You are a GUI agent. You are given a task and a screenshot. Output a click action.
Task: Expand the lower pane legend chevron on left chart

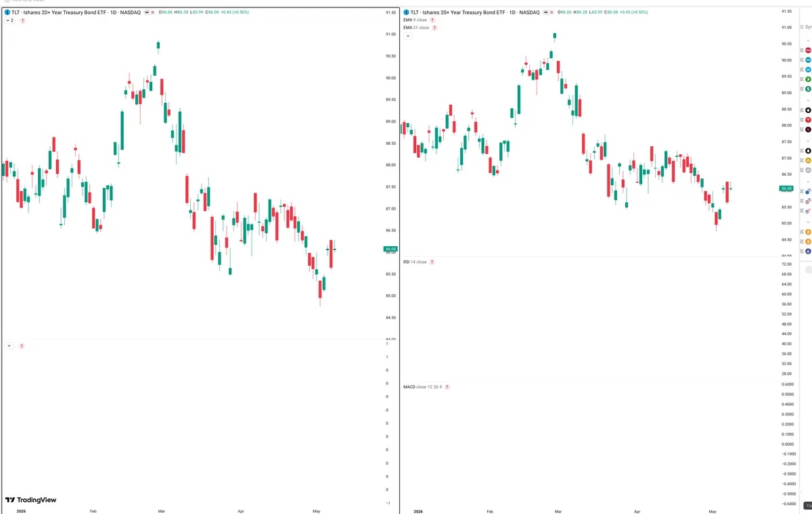tap(9, 346)
